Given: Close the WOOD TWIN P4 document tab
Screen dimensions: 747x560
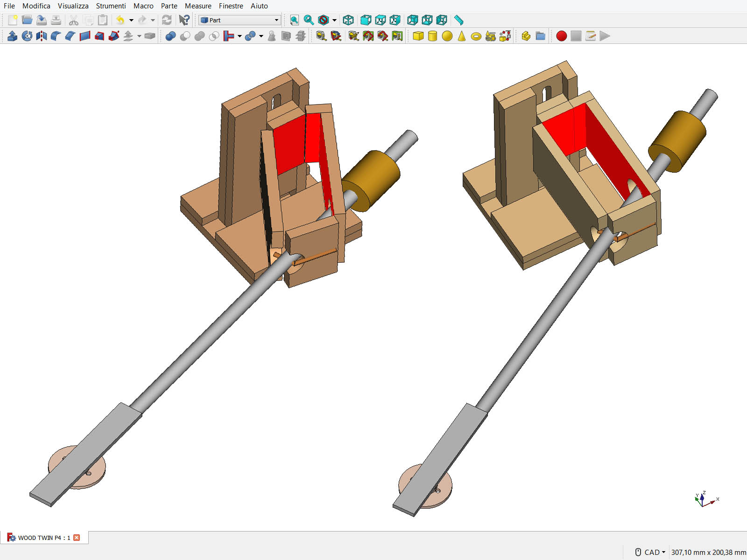Looking at the screenshot, I should tap(77, 538).
